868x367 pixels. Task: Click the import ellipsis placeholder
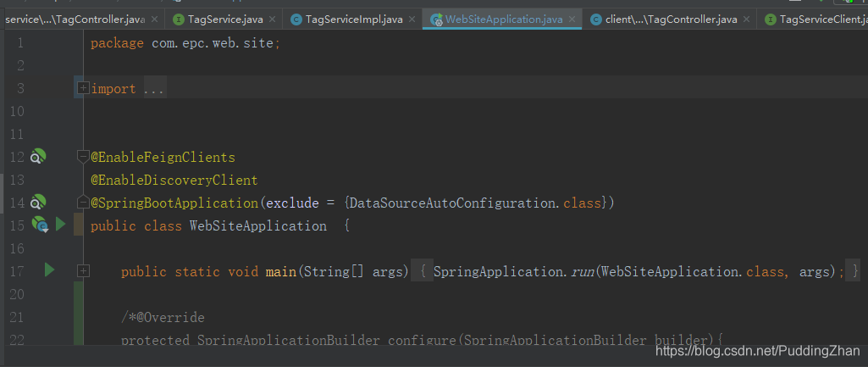point(154,89)
